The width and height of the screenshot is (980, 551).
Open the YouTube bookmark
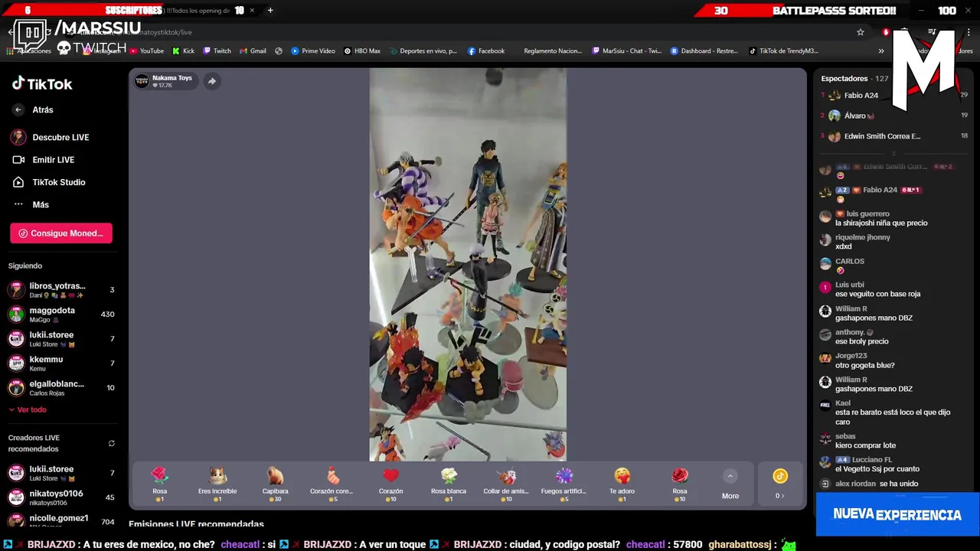pos(146,51)
